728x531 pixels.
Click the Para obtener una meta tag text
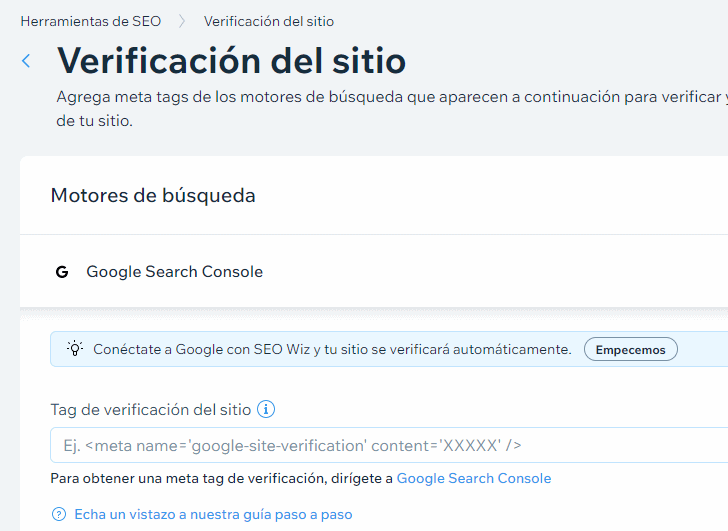221,478
